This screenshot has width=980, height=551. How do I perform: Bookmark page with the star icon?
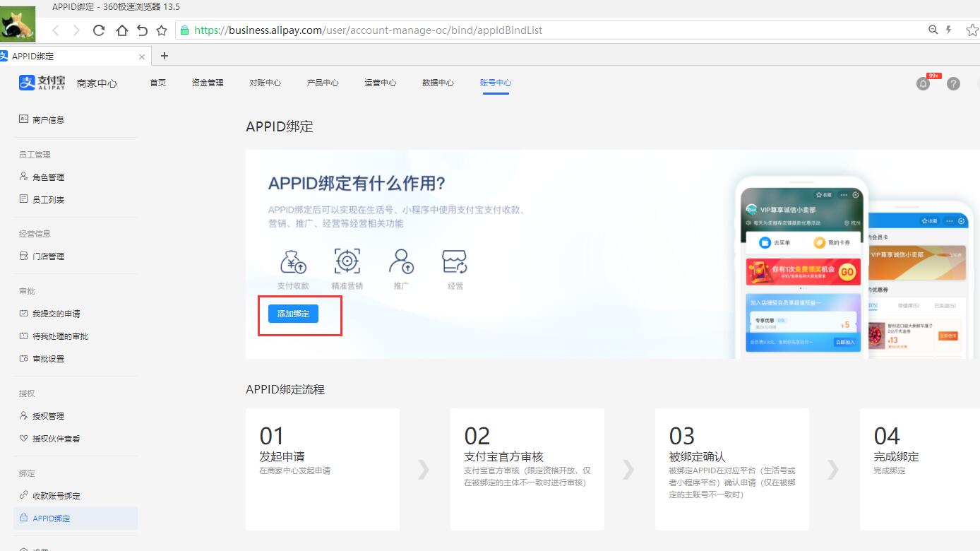pyautogui.click(x=162, y=30)
